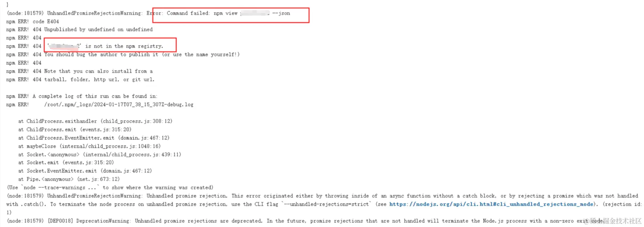Click the 'tarball, folder, http url' line
644x227 pixels.
coord(99,80)
